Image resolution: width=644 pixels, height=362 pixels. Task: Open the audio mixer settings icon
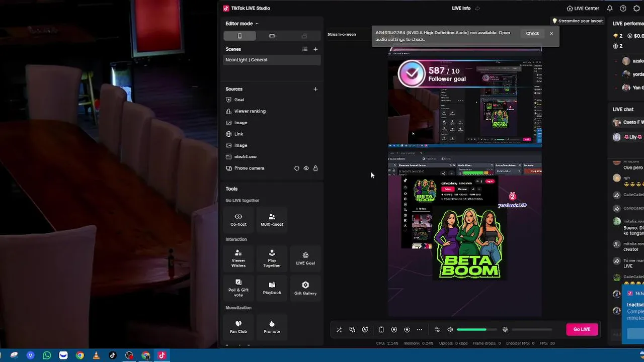point(437,330)
